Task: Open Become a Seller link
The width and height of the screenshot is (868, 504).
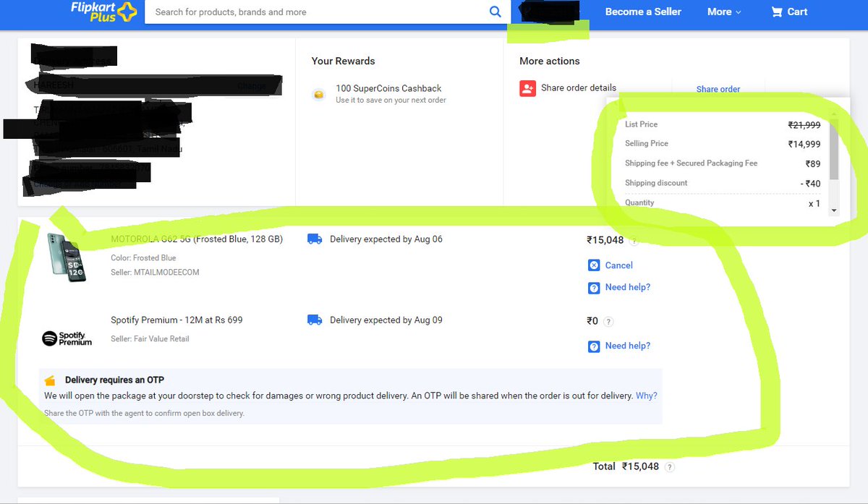Action: pyautogui.click(x=643, y=12)
